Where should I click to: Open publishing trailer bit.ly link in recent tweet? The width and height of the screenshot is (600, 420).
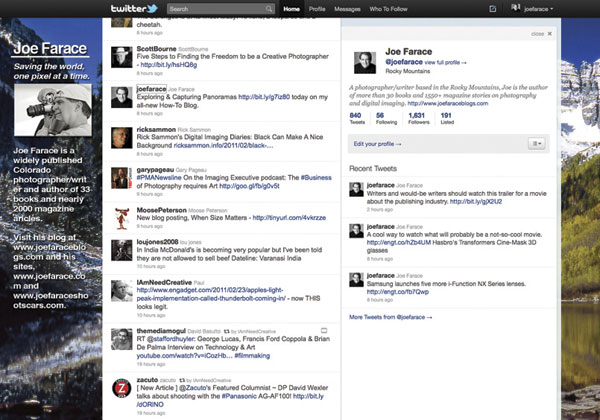(x=476, y=202)
